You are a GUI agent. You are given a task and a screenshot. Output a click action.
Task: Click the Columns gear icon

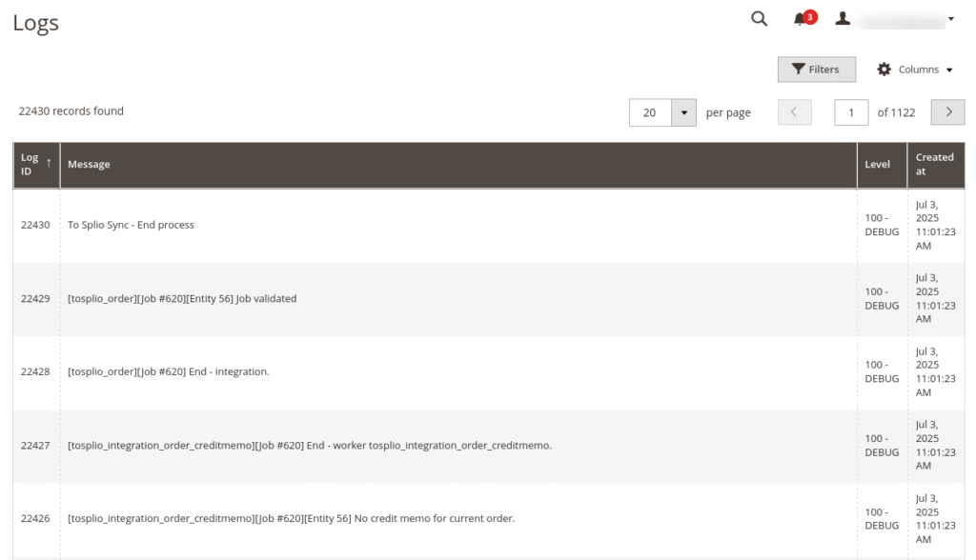click(x=884, y=70)
